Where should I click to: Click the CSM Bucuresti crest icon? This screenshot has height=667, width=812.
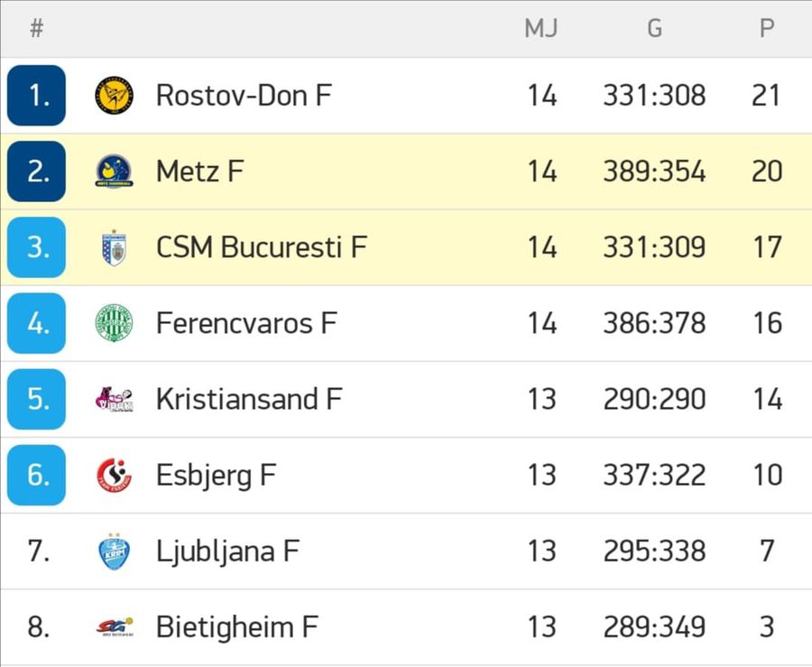pos(114,247)
